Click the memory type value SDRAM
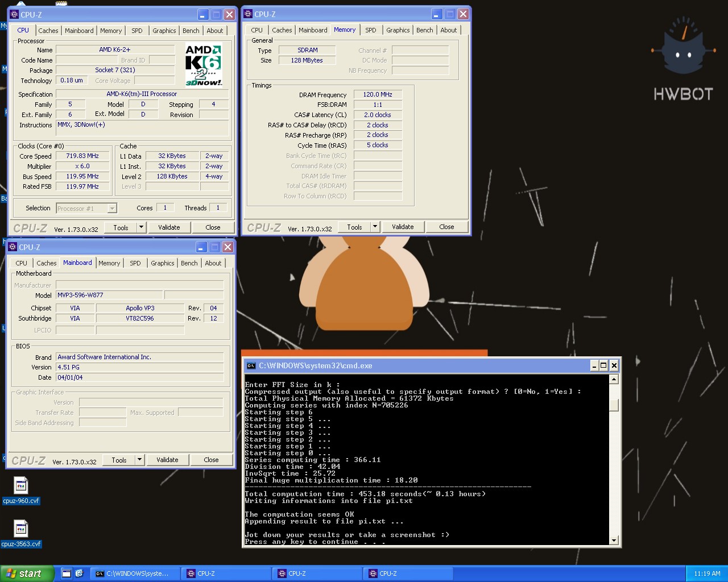Screen dimensions: 728x582 coord(307,50)
